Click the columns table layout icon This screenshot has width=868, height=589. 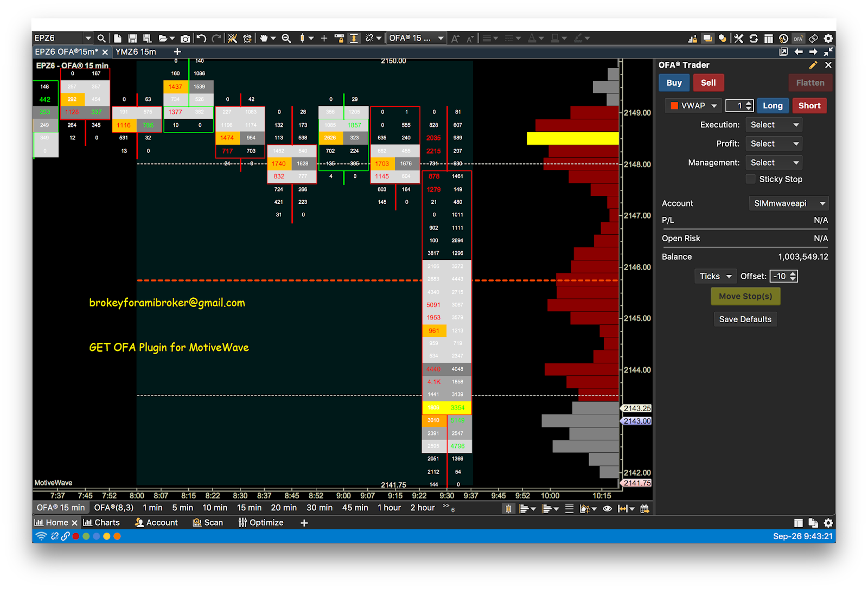pos(768,38)
